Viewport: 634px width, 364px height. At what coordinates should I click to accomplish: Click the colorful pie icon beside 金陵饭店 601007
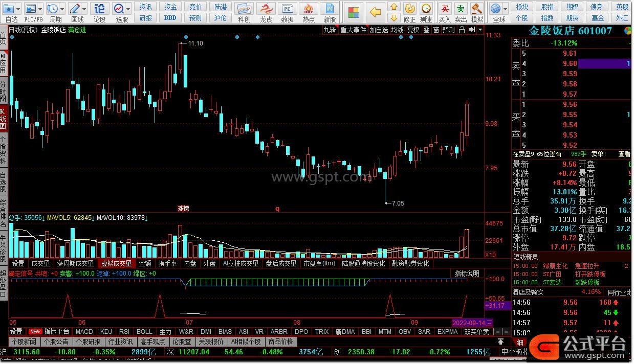point(627,31)
